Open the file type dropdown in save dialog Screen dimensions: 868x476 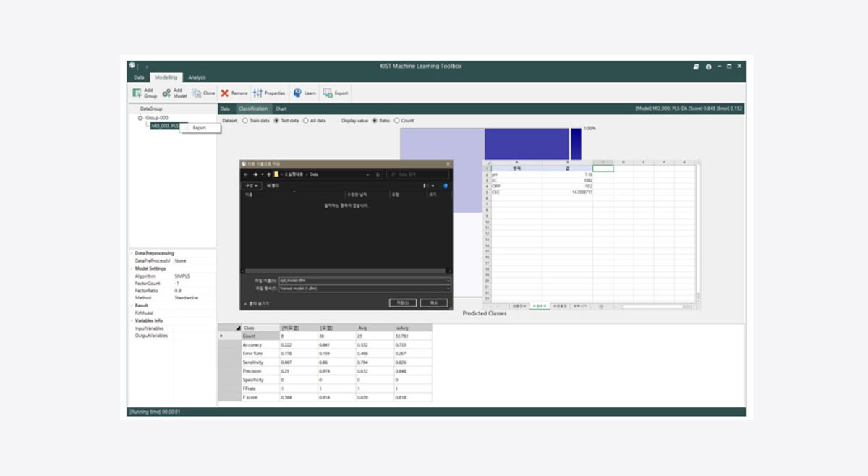[x=448, y=288]
